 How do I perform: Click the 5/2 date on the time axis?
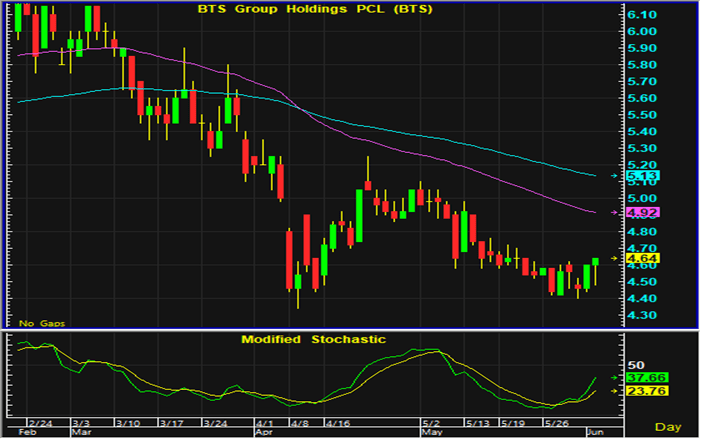point(433,424)
